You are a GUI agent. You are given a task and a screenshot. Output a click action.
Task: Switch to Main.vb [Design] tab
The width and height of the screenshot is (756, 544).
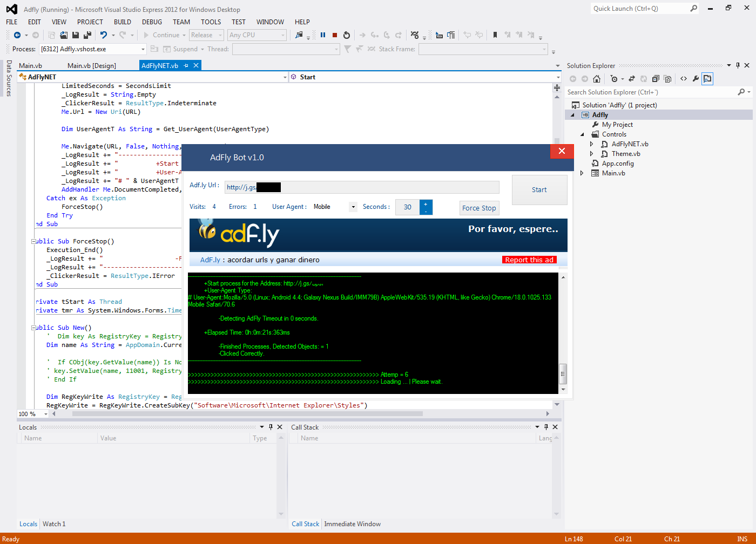coord(92,66)
